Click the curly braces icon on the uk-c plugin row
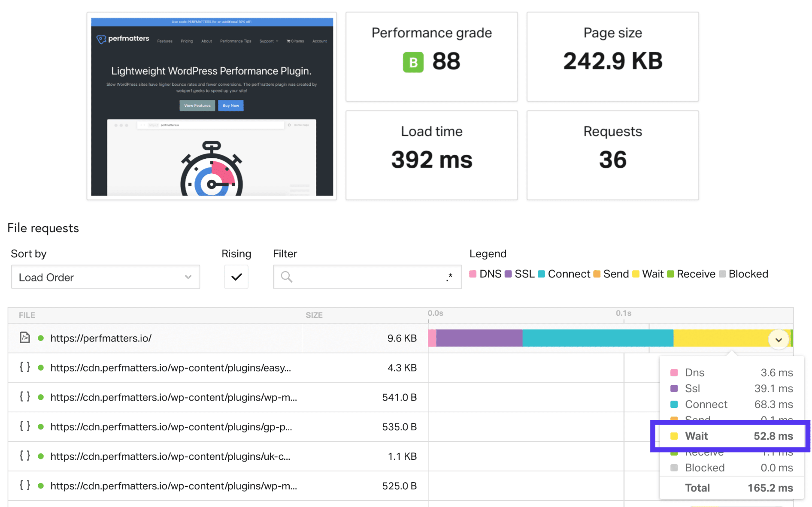Image resolution: width=812 pixels, height=507 pixels. pyautogui.click(x=24, y=456)
